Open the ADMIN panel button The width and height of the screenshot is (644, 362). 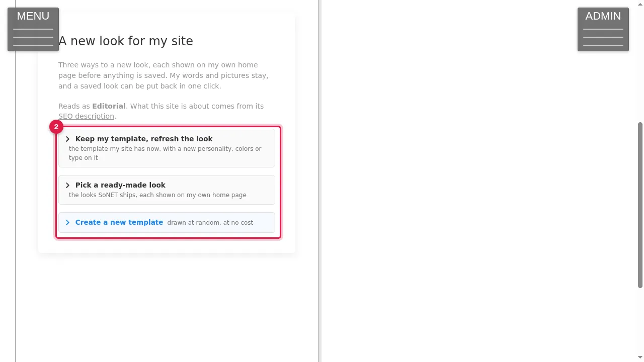603,29
